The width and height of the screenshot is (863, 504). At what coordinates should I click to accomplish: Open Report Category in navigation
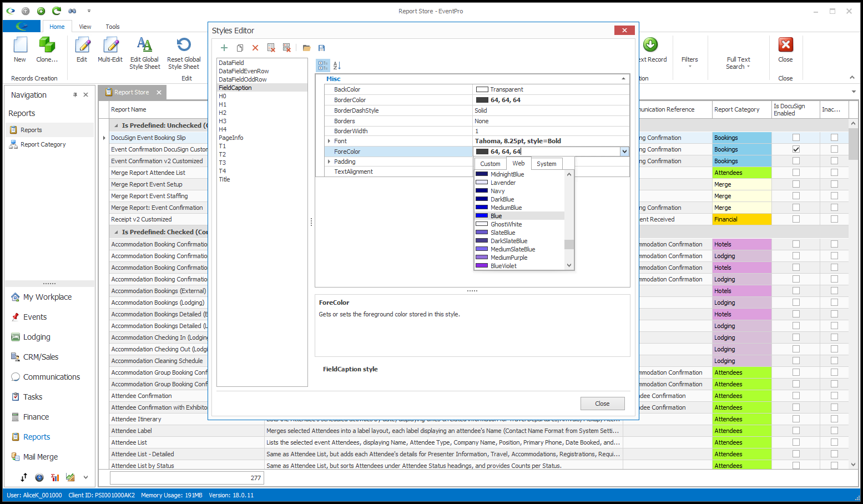(x=43, y=144)
